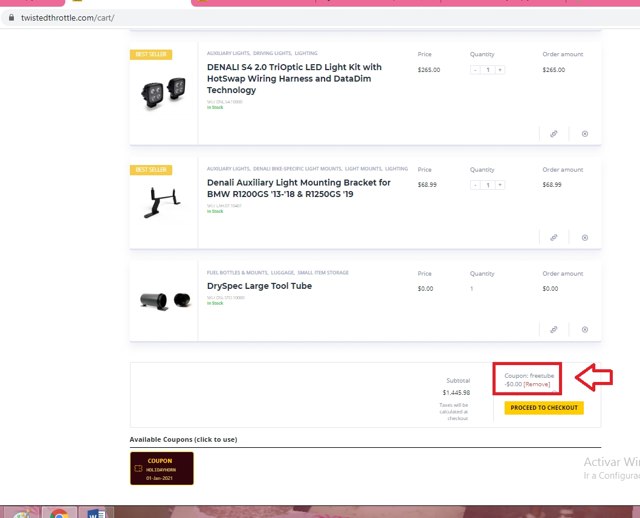This screenshot has height=518, width=640.
Task: Open Denali Auxiliary Light Mounting Bracket title
Action: click(x=298, y=188)
